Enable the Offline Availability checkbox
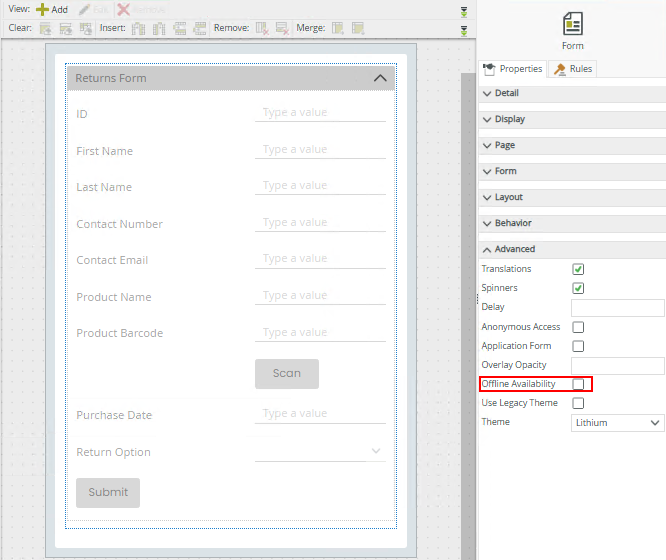This screenshot has width=666, height=560. click(x=578, y=384)
